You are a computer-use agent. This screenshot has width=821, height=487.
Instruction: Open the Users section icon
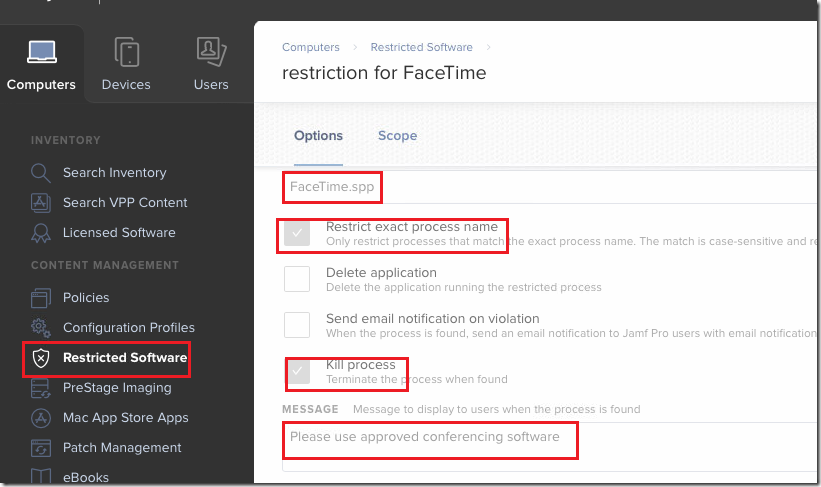click(211, 51)
